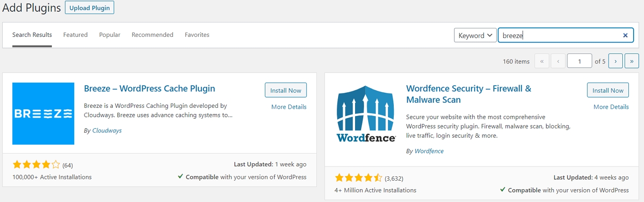
Task: Select the Recommended tab
Action: point(153,35)
